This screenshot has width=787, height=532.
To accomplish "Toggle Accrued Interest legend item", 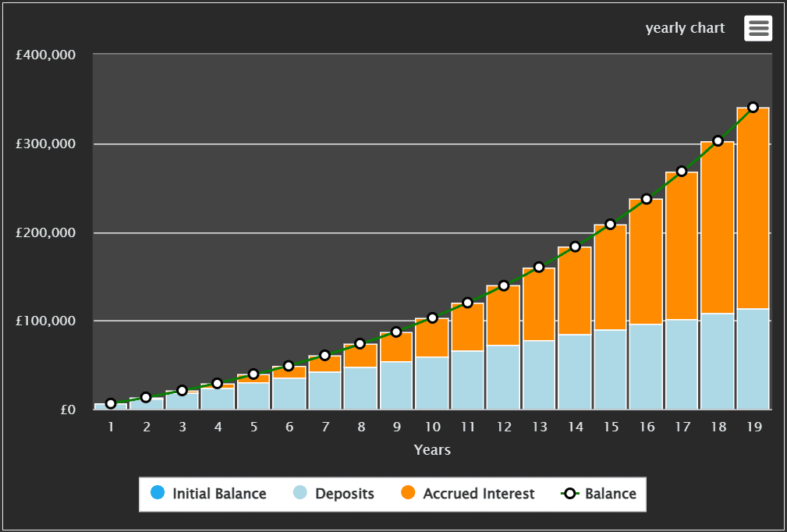I will coord(478,494).
